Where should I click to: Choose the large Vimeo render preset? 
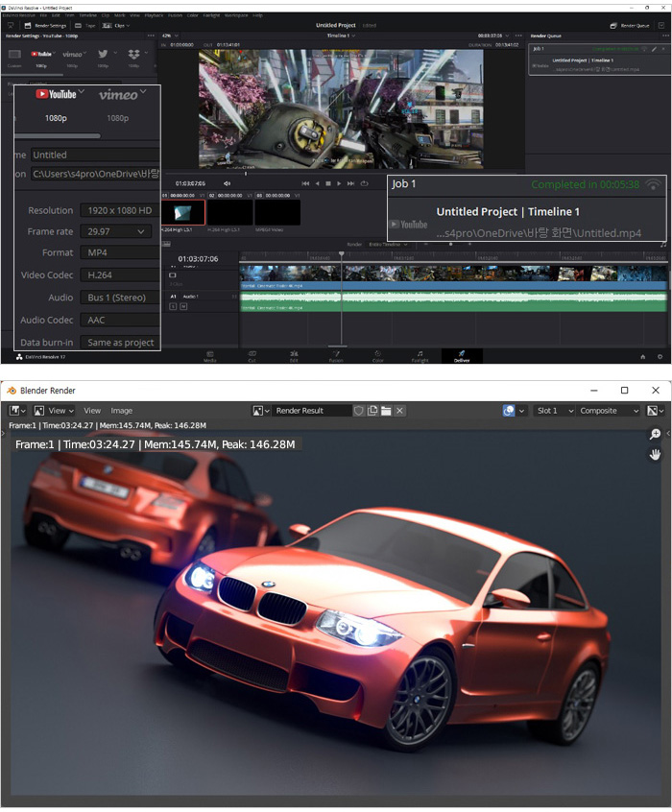click(117, 94)
